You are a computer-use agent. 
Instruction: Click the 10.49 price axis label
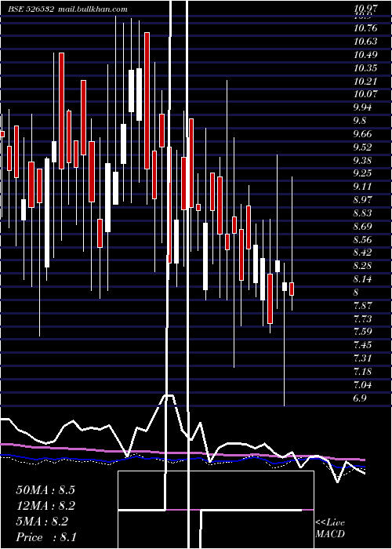pyautogui.click(x=365, y=55)
